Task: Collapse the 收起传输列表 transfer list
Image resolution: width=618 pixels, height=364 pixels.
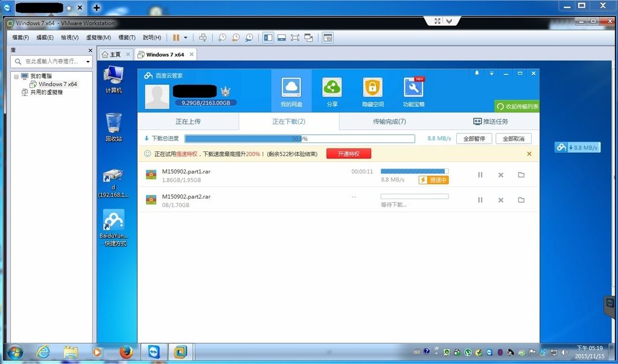Action: [517, 106]
